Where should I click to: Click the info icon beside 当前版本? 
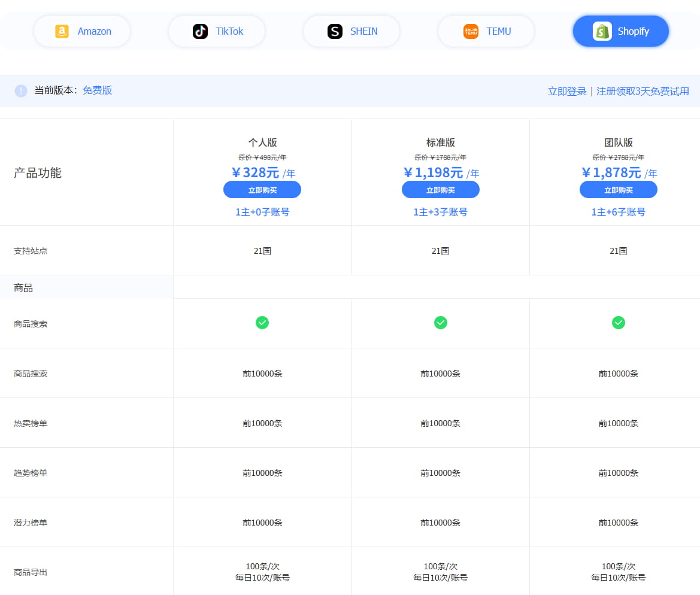[x=21, y=90]
